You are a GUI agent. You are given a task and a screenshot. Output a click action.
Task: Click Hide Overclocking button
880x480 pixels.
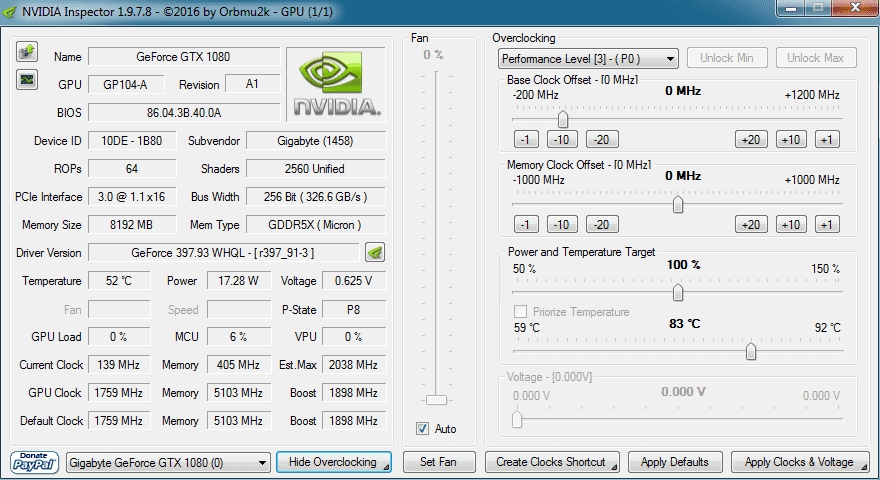[333, 462]
